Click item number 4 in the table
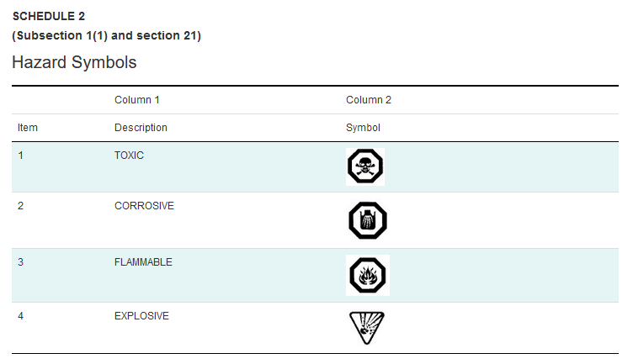633x364 pixels. (x=20, y=316)
